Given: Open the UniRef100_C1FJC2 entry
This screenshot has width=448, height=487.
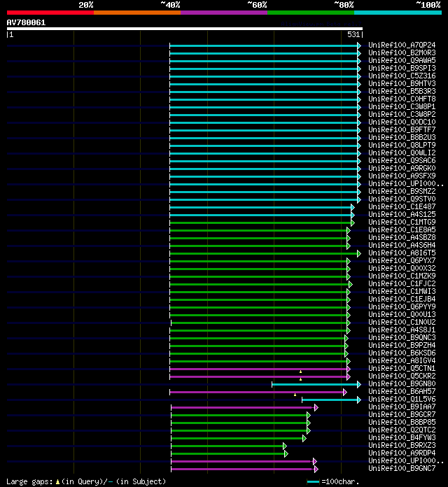Looking at the screenshot, I should coord(402,283).
